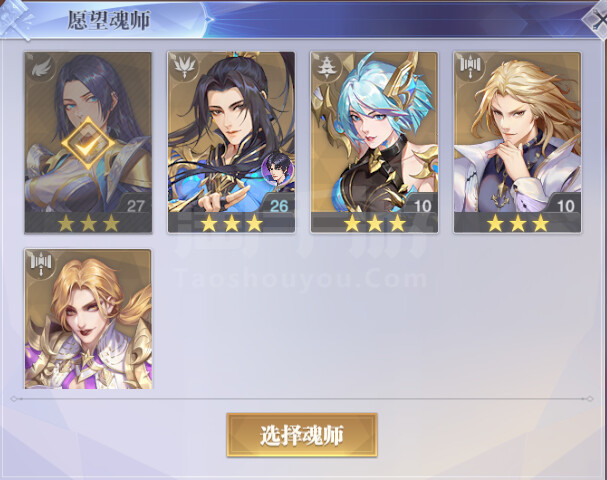Viewport: 607px width, 480px height.
Task: Click the pagoda class icon on blue-haired girl's card
Action: point(327,67)
